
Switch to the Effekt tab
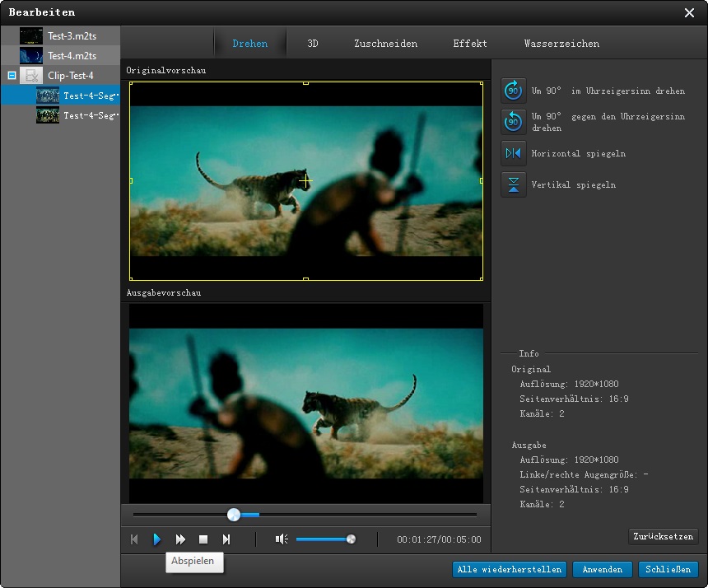pyautogui.click(x=470, y=44)
